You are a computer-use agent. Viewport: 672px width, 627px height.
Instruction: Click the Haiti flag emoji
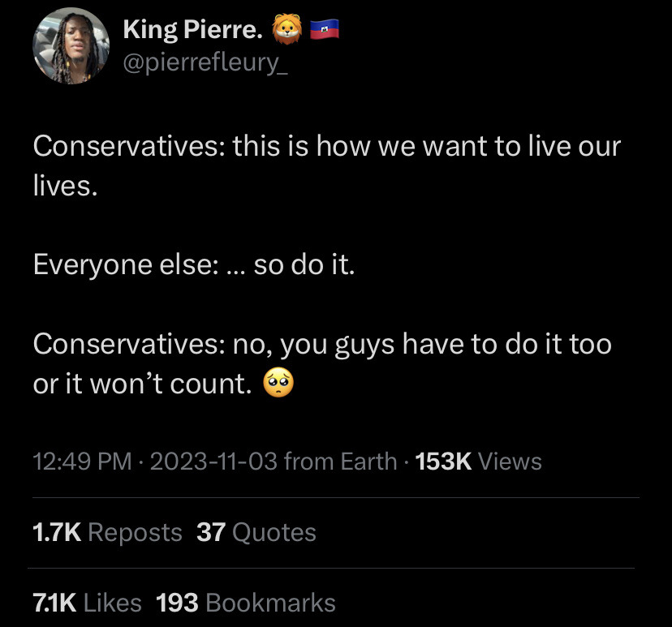click(x=323, y=31)
